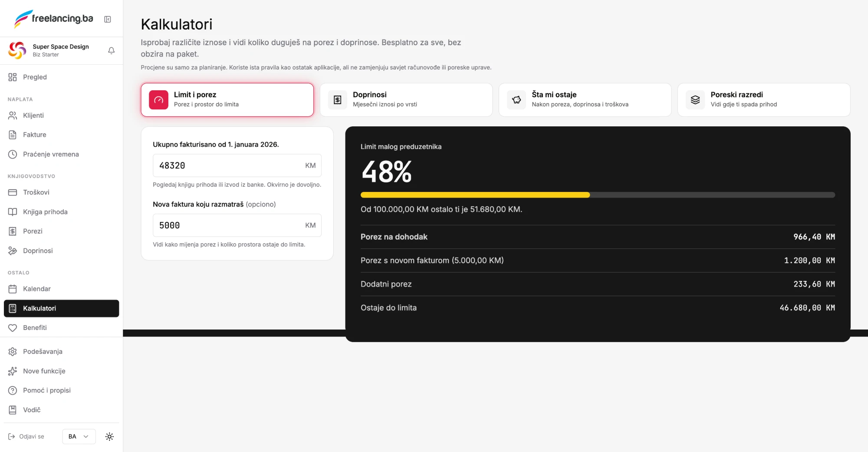Viewport: 868px width, 452px height.
Task: Select the Limit i porez calculator tab
Action: tap(227, 100)
